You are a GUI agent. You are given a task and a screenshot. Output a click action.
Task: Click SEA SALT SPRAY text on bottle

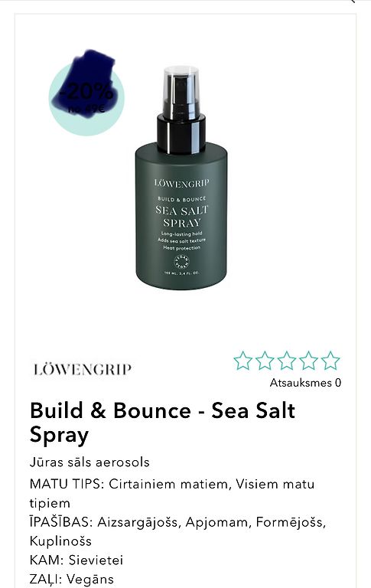point(182,217)
